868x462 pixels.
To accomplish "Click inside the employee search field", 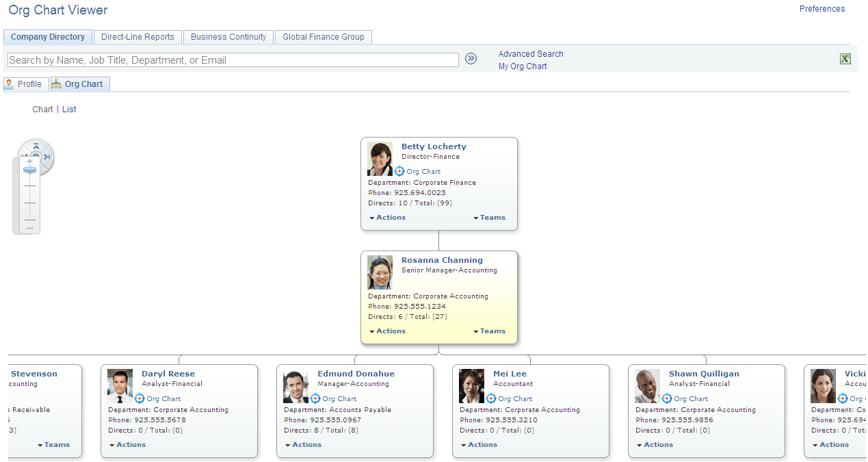I will (233, 60).
